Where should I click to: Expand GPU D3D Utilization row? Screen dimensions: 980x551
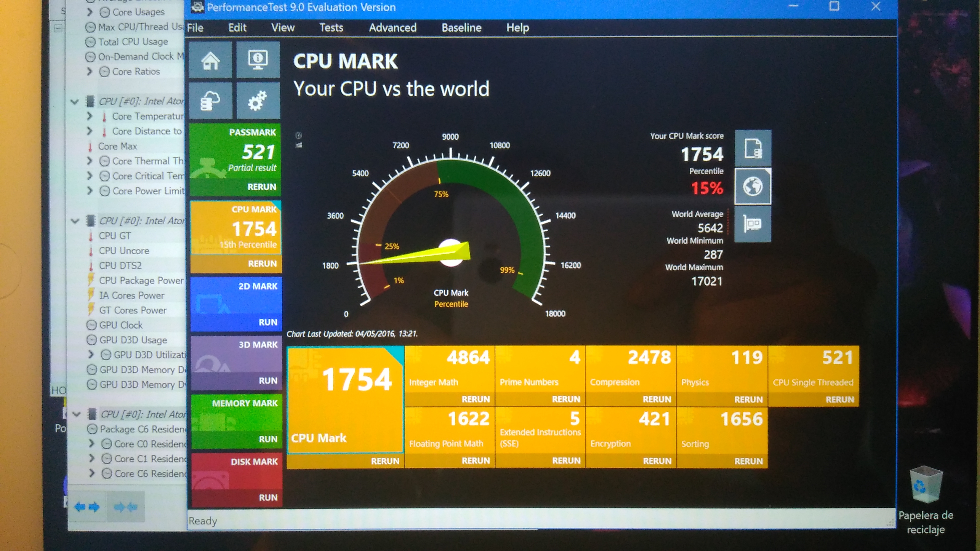point(91,354)
